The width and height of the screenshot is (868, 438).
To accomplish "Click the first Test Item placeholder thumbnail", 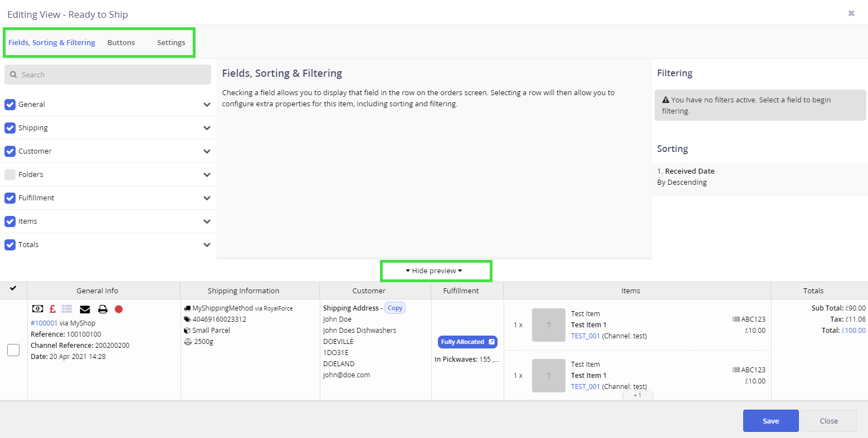I will click(x=548, y=325).
